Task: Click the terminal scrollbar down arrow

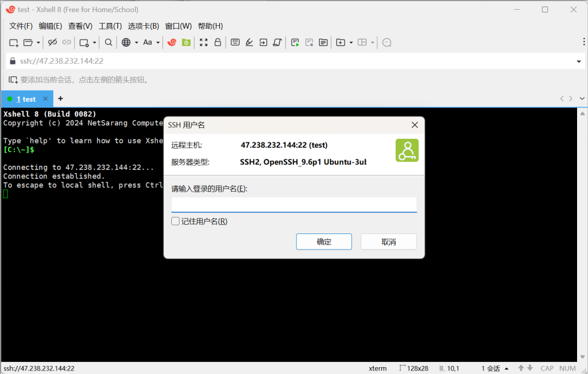Action: click(582, 357)
